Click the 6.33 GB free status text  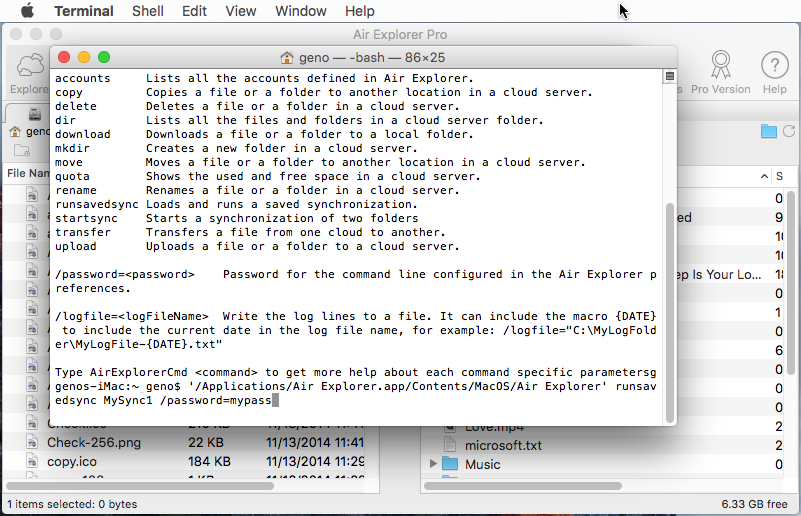pyautogui.click(x=755, y=504)
